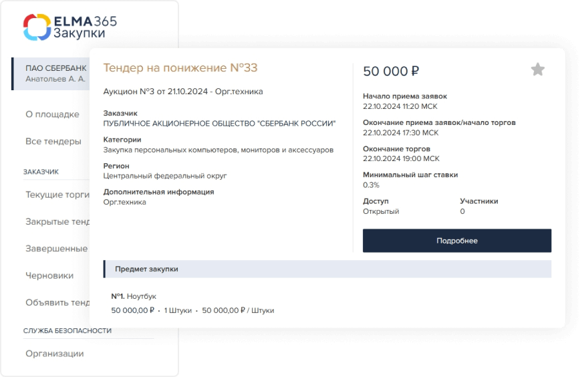
Task: Click ПУБЛИЧНОЕ АКЦИОНЕРНОЕ ОБЩЕСТВО "СБЕРБАНК РОССИИ" text
Action: pyautogui.click(x=219, y=124)
